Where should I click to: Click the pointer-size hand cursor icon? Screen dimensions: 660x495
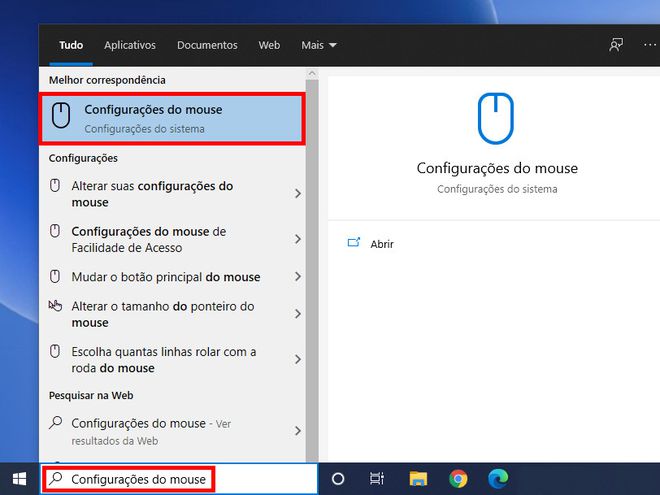tap(55, 305)
